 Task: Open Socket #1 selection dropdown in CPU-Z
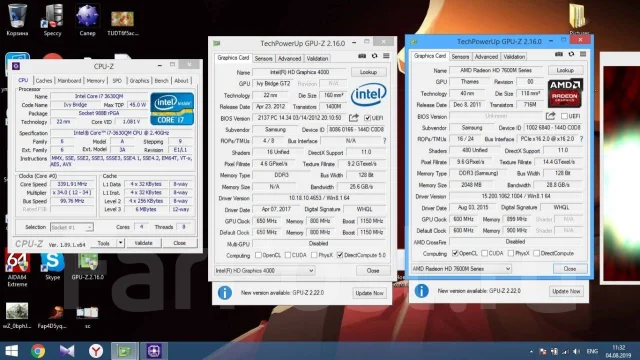[72, 227]
